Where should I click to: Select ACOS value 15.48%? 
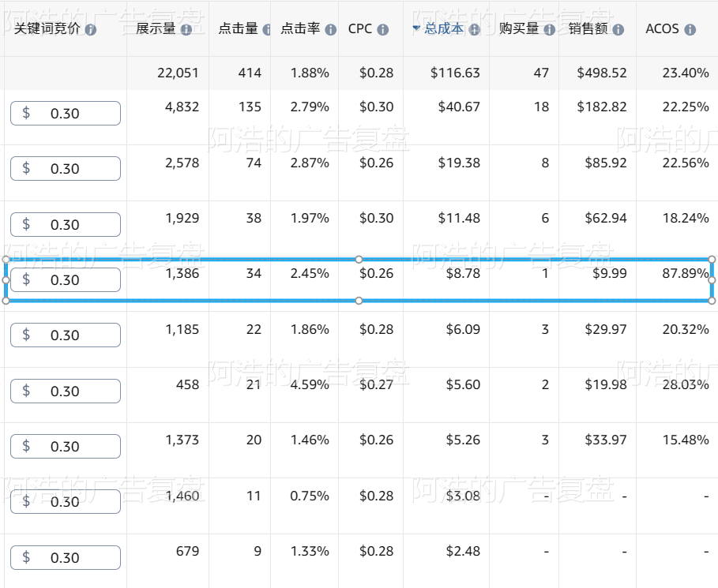[686, 440]
